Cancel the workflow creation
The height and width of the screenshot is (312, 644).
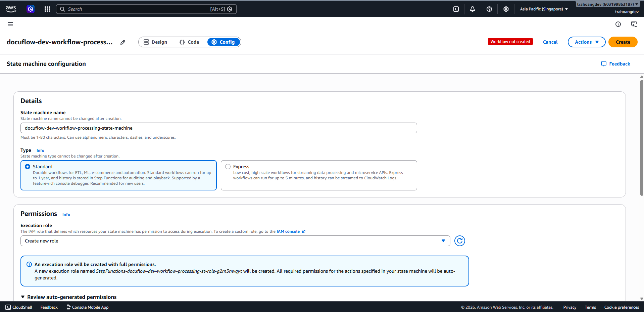[x=550, y=42]
